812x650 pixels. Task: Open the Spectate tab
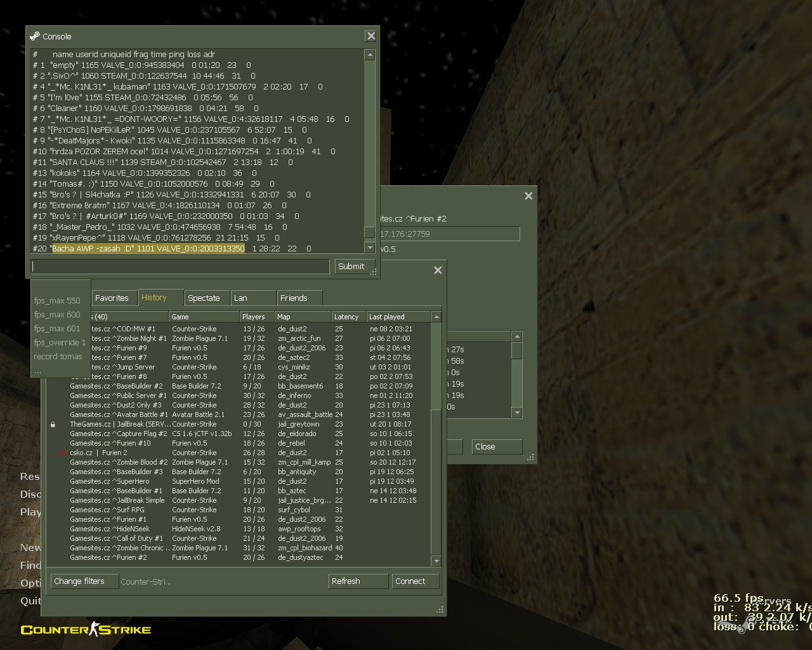pos(204,298)
